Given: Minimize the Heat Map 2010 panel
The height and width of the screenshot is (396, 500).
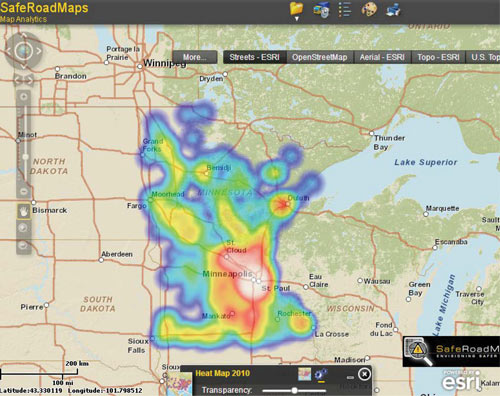Looking at the screenshot, I should coord(350,377).
